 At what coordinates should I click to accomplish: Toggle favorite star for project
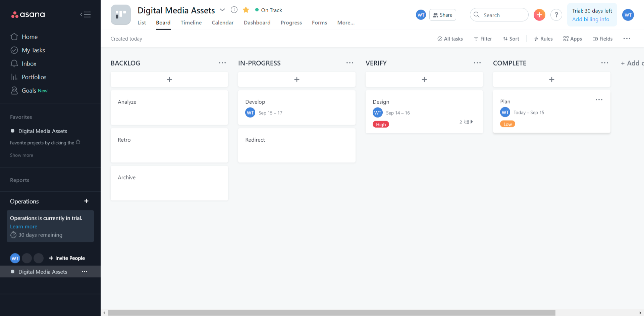(x=246, y=10)
